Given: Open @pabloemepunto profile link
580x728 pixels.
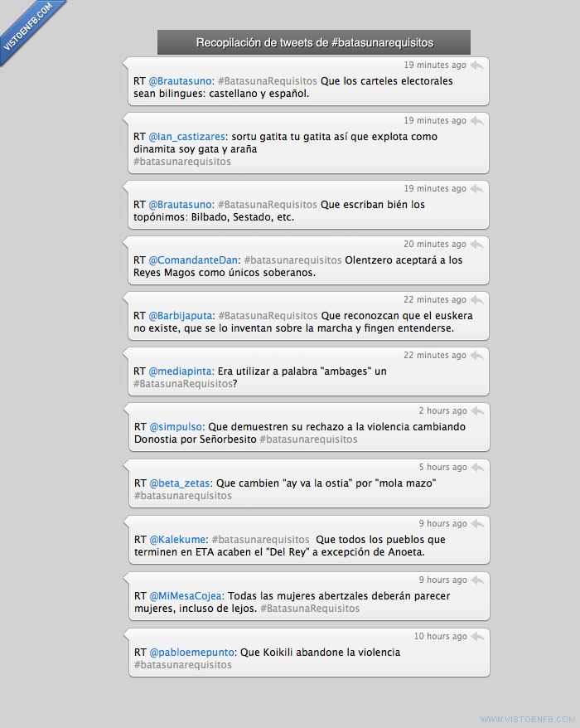Looking at the screenshot, I should click(x=191, y=653).
